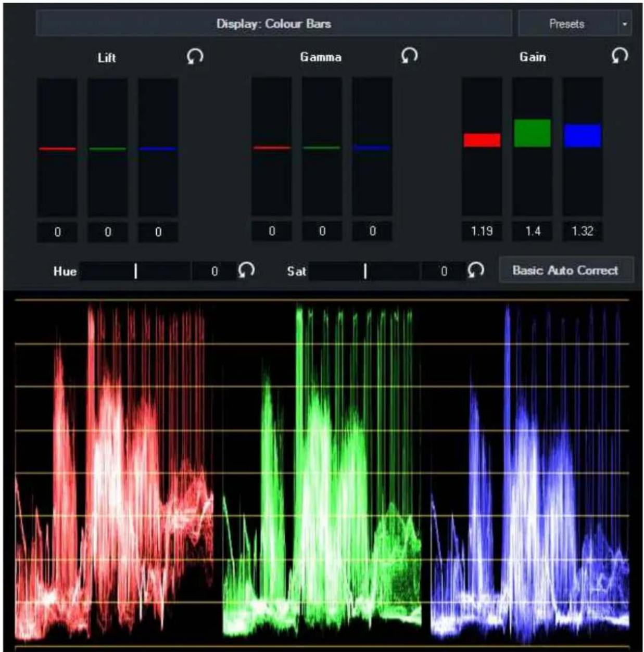Select the blue Lift value field
644x652 pixels.
pyautogui.click(x=158, y=232)
